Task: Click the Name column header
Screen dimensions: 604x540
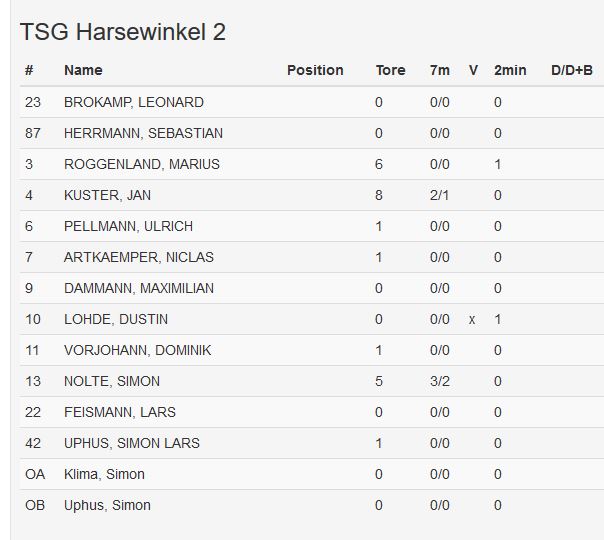Action: [83, 70]
